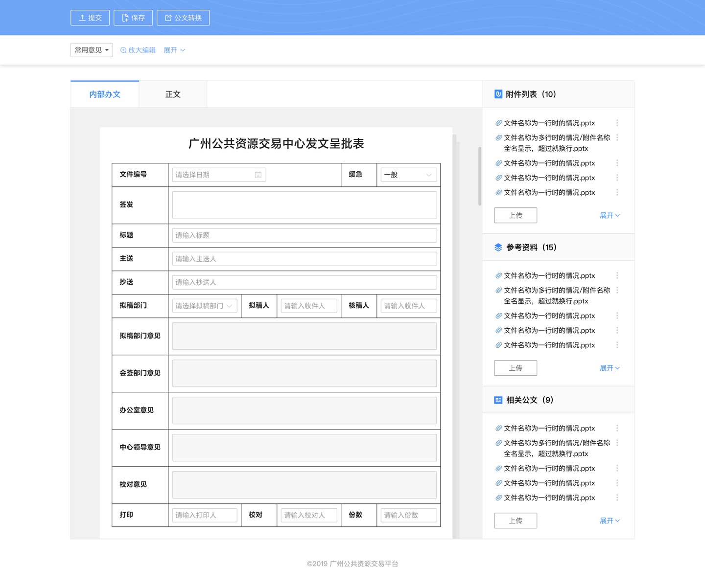
Task: Switch to the 正文 tab
Action: (x=172, y=94)
